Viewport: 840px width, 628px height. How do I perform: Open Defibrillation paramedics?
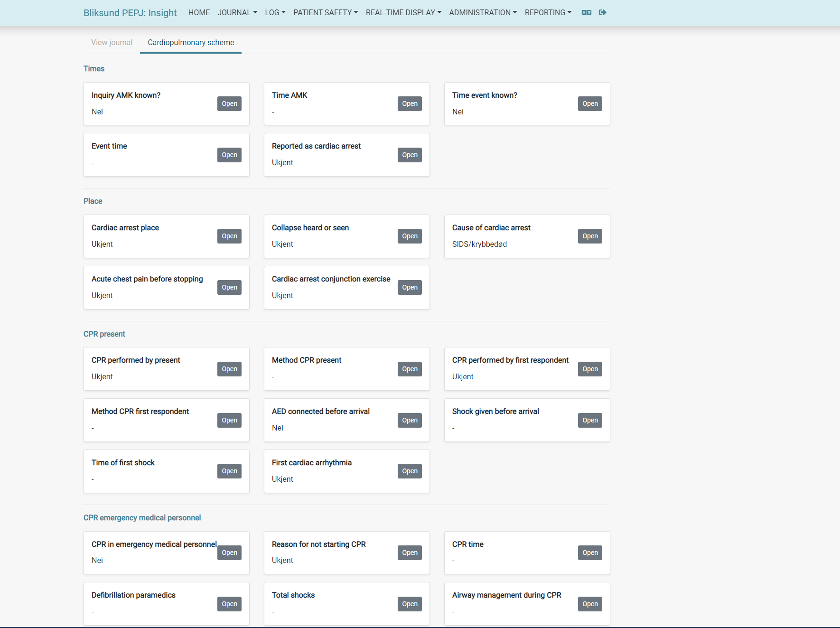click(229, 604)
